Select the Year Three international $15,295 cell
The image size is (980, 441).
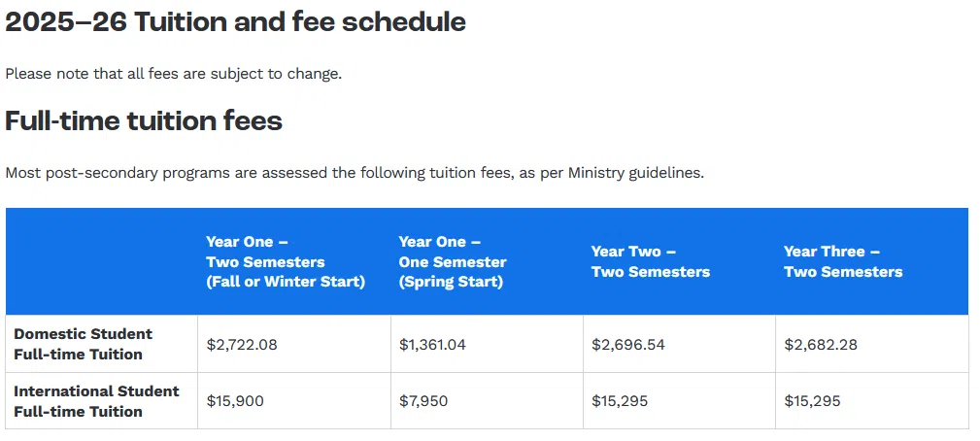coord(812,401)
